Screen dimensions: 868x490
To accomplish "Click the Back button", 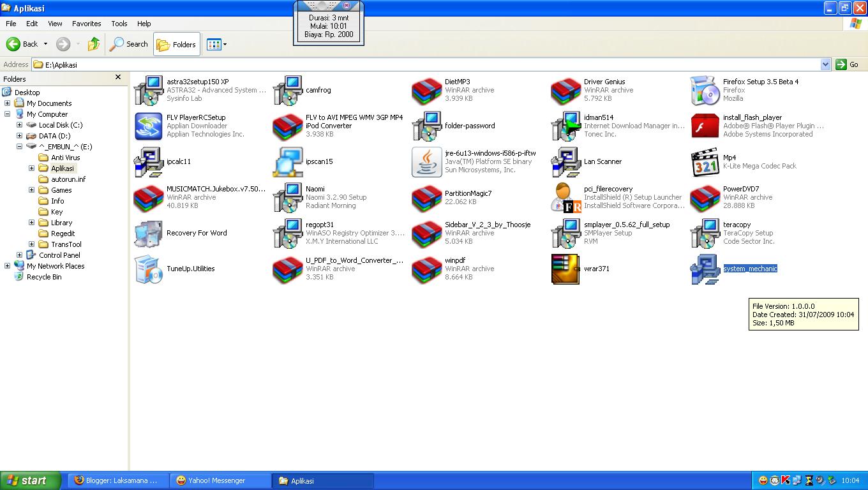I will pyautogui.click(x=22, y=44).
